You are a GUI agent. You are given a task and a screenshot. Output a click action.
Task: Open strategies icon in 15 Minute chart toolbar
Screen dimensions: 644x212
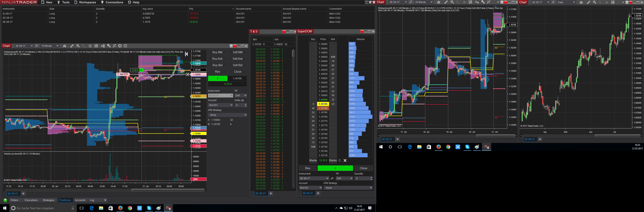(x=109, y=46)
